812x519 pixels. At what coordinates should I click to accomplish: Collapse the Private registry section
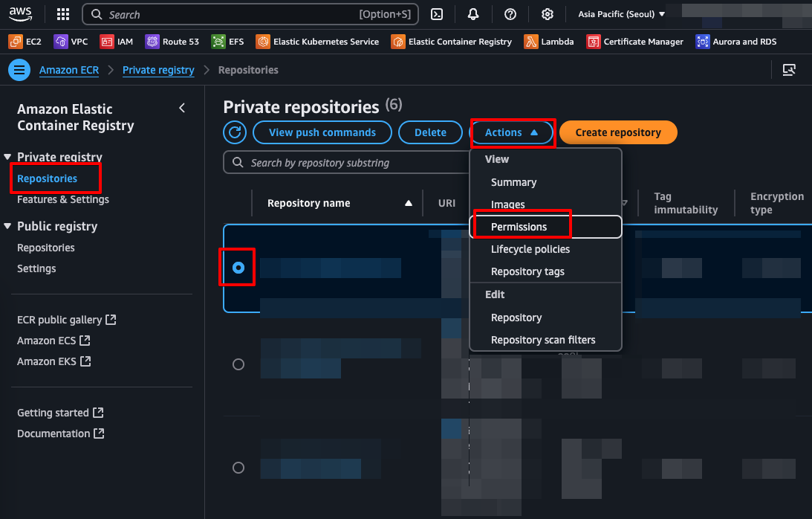(7, 157)
